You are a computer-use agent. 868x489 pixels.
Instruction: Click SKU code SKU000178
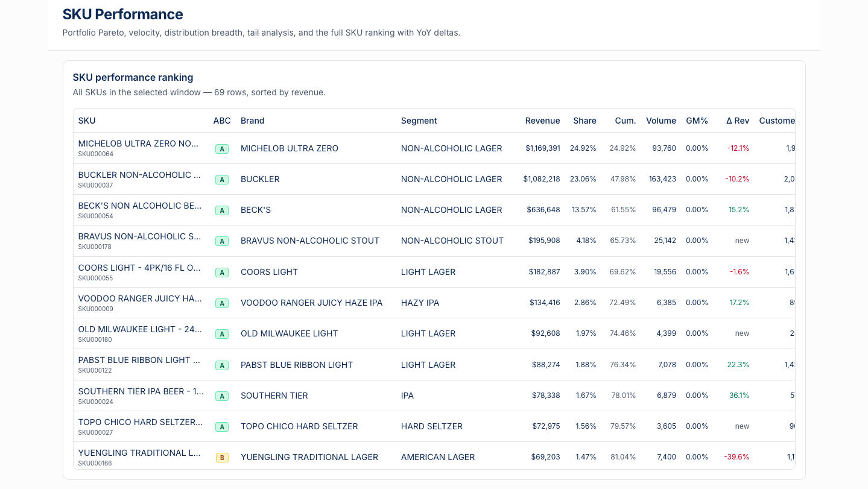coord(96,247)
